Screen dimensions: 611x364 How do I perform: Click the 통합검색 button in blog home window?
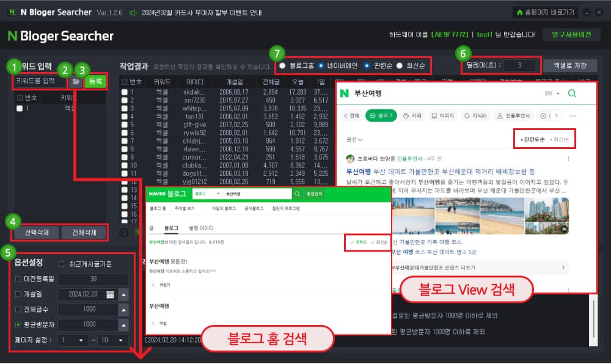(314, 194)
